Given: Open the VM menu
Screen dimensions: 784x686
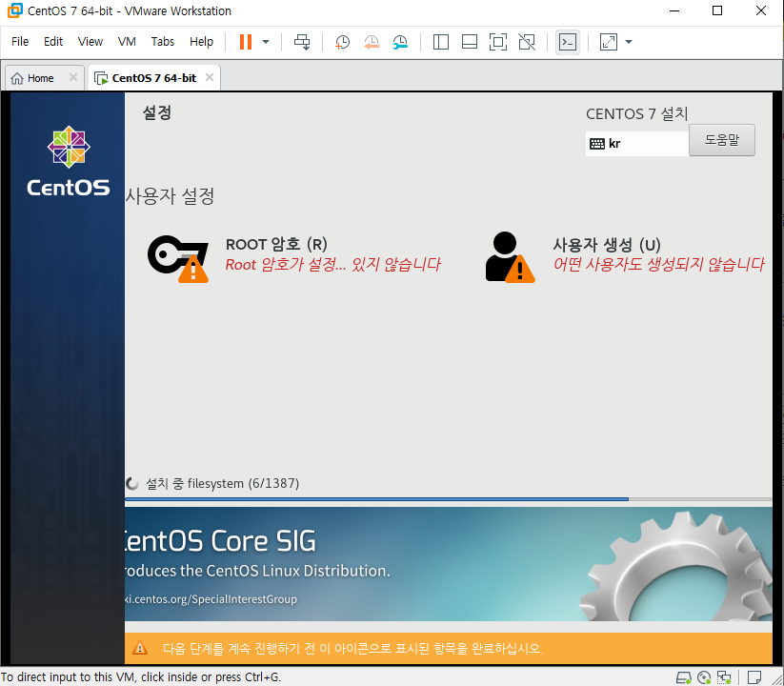Looking at the screenshot, I should click(x=127, y=42).
